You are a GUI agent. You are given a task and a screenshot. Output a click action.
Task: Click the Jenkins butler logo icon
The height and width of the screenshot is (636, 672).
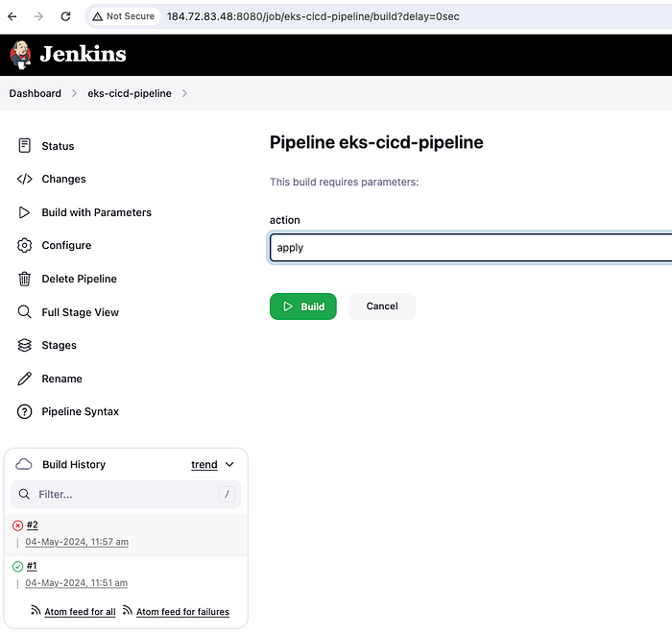point(20,55)
